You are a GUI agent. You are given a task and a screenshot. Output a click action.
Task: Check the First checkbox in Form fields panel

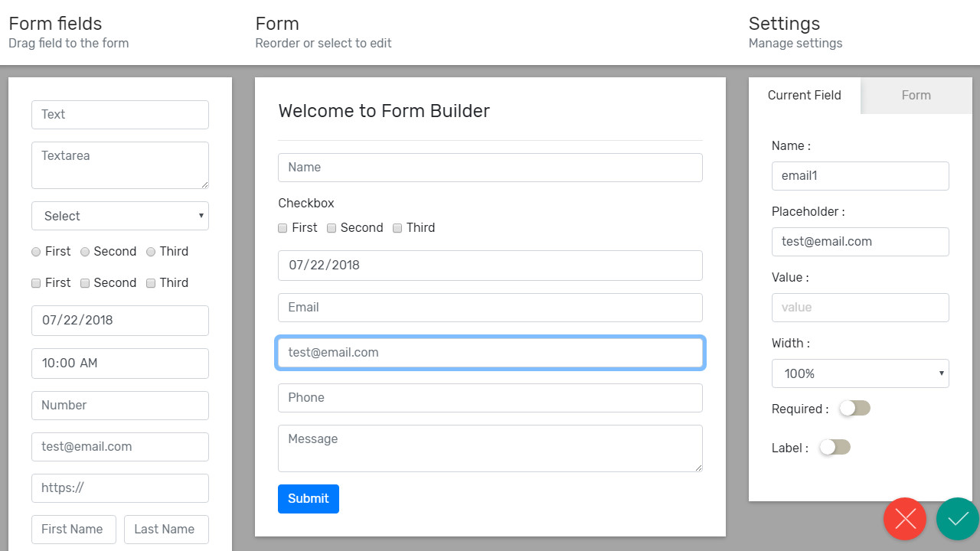point(36,283)
